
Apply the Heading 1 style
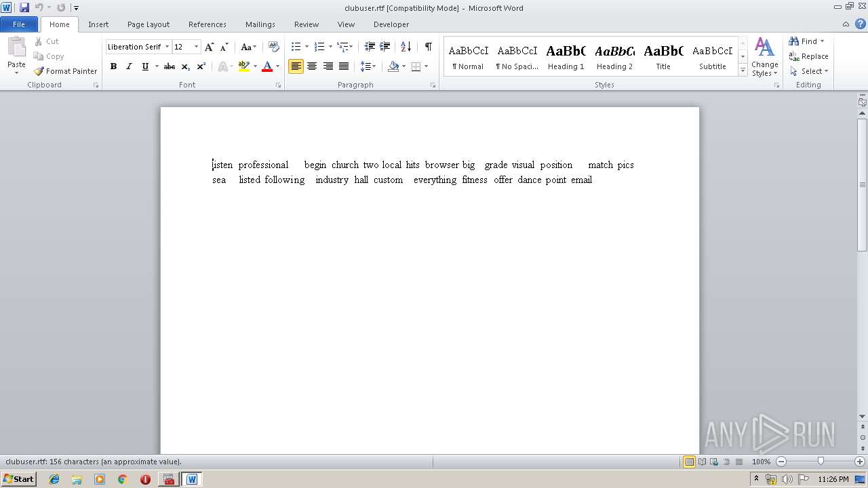566,57
